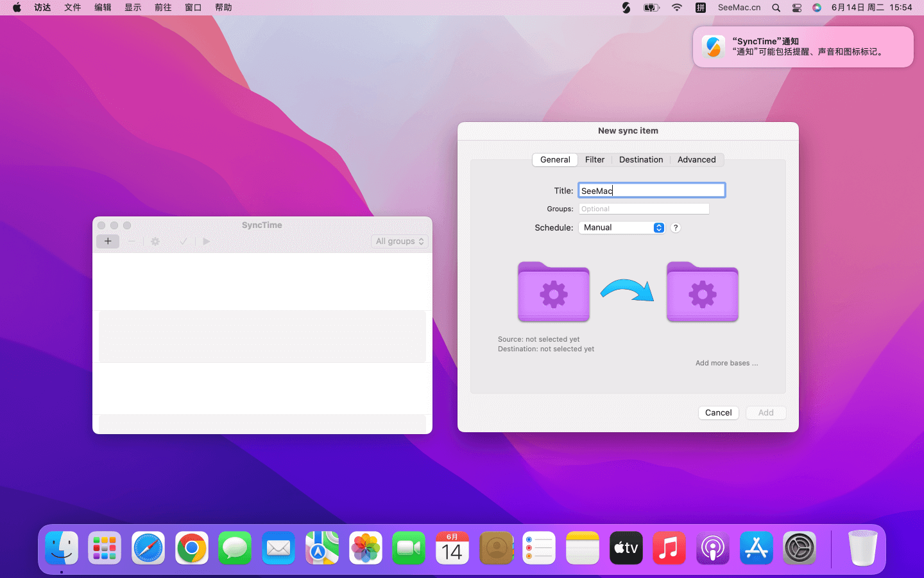Screen dimensions: 924x578
Task: Switch to the Destination tab
Action: click(640, 160)
